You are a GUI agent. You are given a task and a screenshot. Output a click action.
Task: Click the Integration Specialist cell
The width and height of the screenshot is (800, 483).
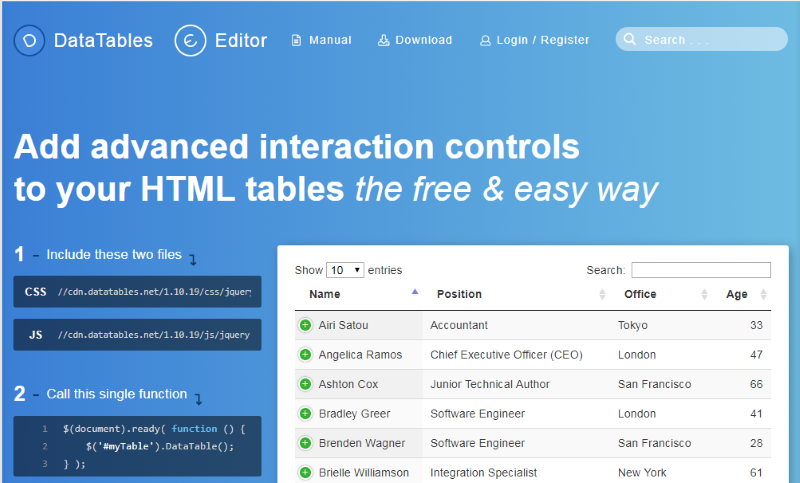pos(484,473)
